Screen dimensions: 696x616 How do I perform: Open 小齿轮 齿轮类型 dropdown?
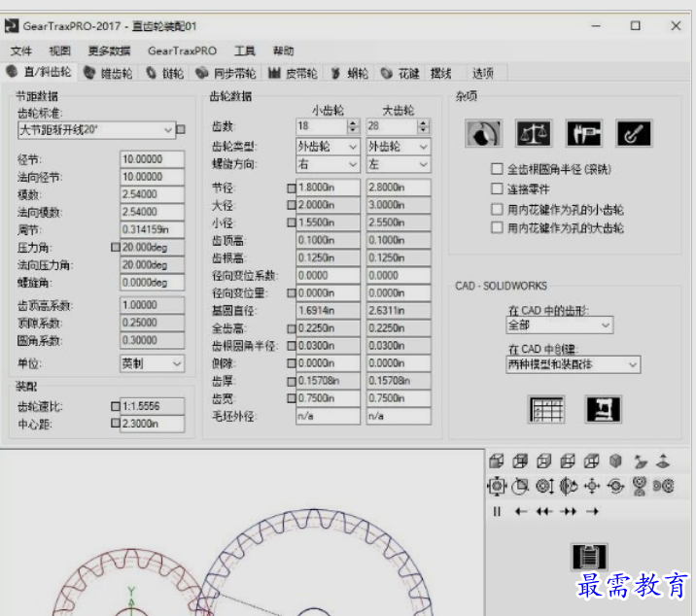[328, 147]
